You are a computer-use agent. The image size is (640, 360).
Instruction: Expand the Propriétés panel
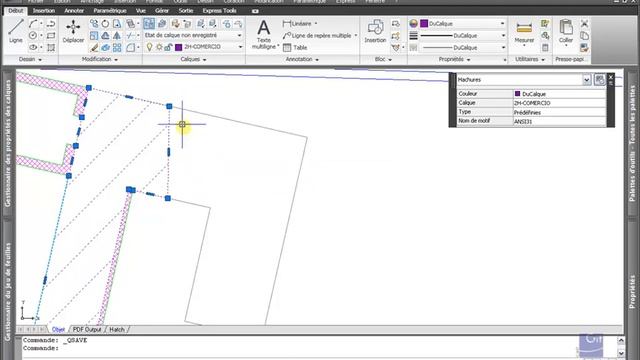click(x=455, y=59)
